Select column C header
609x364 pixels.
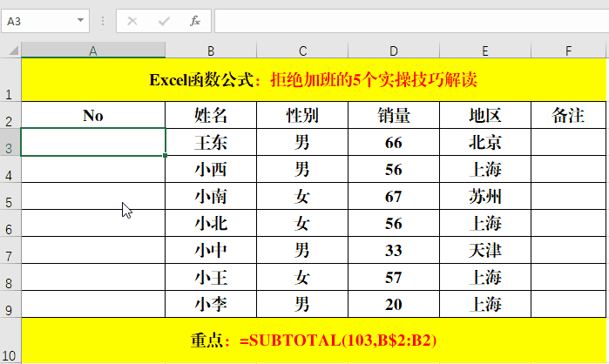(x=302, y=51)
